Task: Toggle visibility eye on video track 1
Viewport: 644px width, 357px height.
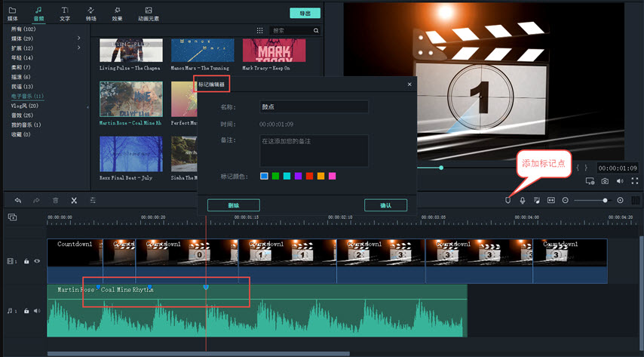Action: pyautogui.click(x=37, y=261)
